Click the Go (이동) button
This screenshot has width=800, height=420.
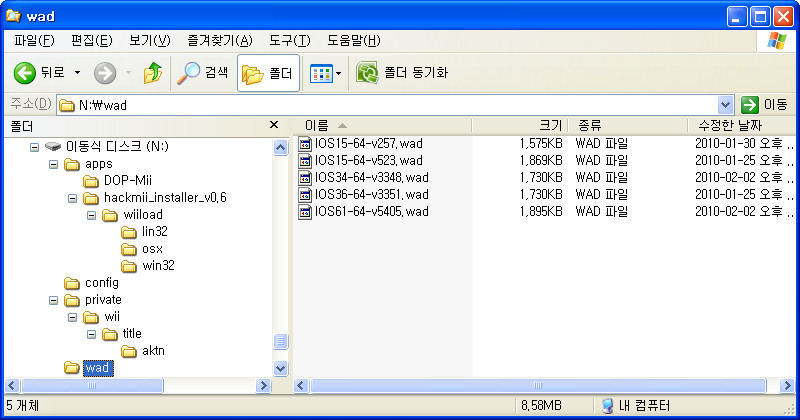tap(765, 105)
